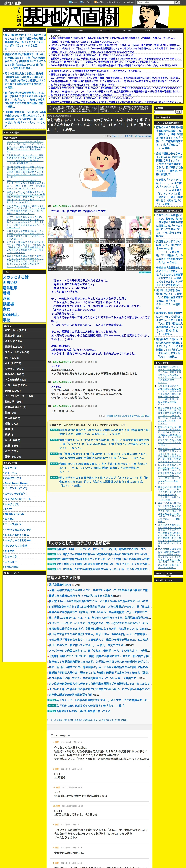Click reply anchor >>891 in post 896

(x=56, y=387)
